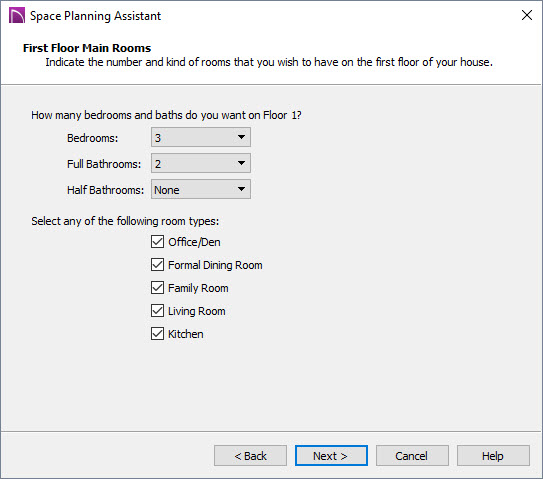Screen dimensions: 543x479
Task: Click the Space Planning Assistant app icon
Action: [17, 16]
